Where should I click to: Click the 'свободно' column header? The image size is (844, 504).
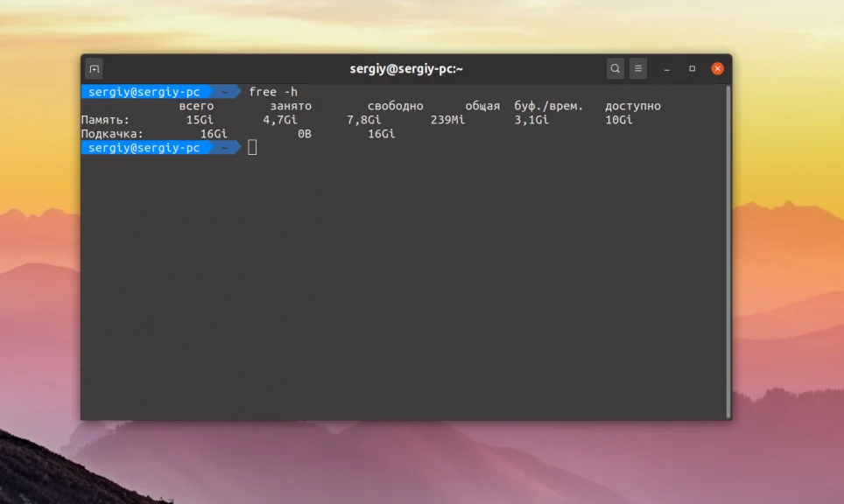click(395, 106)
